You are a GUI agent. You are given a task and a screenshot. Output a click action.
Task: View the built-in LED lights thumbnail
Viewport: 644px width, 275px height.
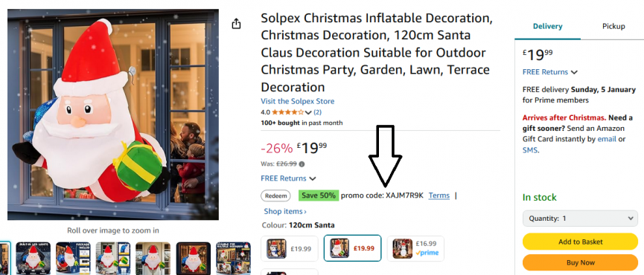(33, 258)
